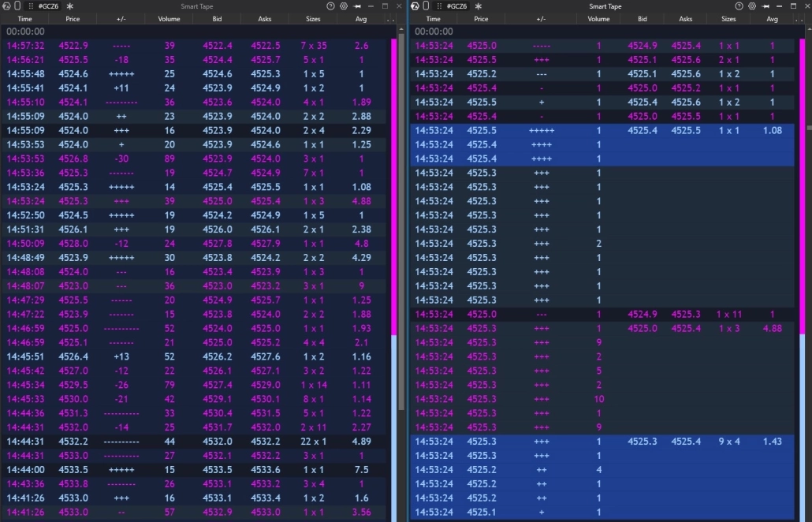Open settings gear icon in right Smart Tape window
Screen dimensions: 812x522
click(752, 6)
